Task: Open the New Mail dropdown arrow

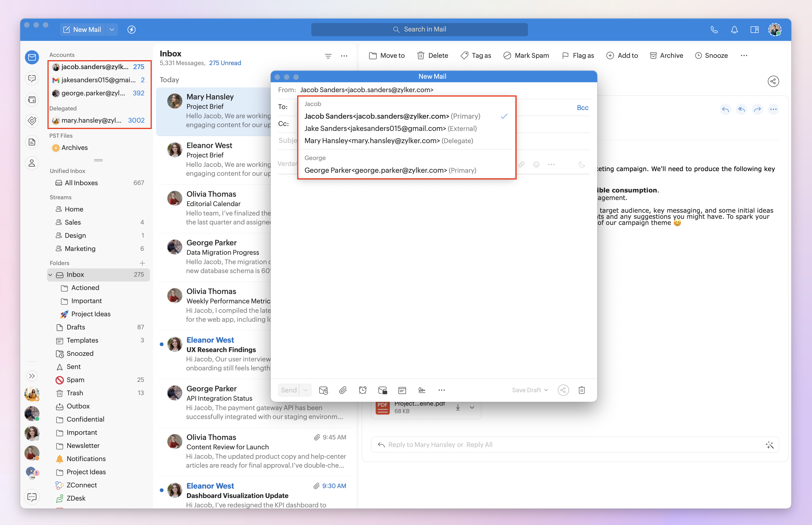Action: coord(112,30)
